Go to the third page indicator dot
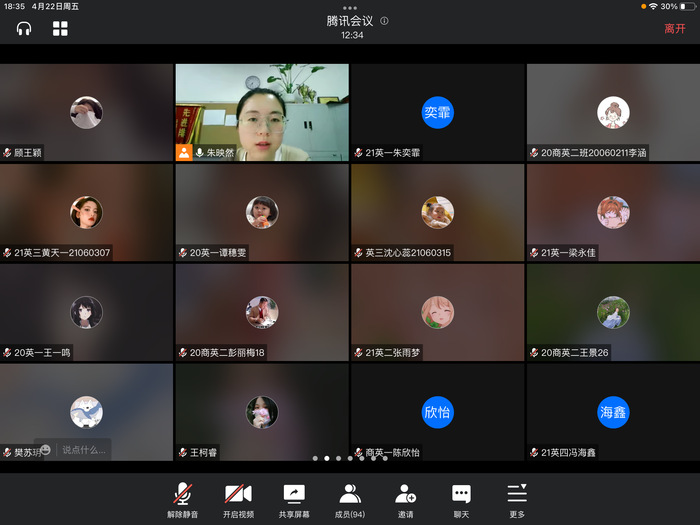This screenshot has height=525, width=700. click(338, 458)
